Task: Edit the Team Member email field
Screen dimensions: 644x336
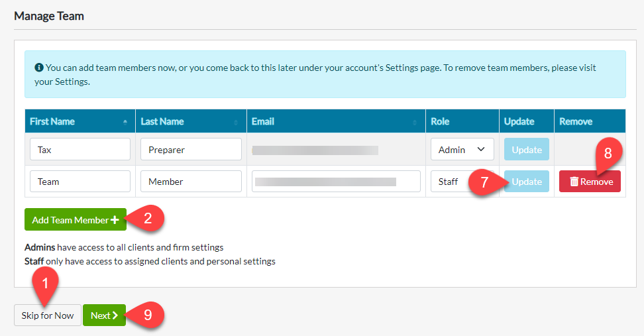Action: pos(336,182)
